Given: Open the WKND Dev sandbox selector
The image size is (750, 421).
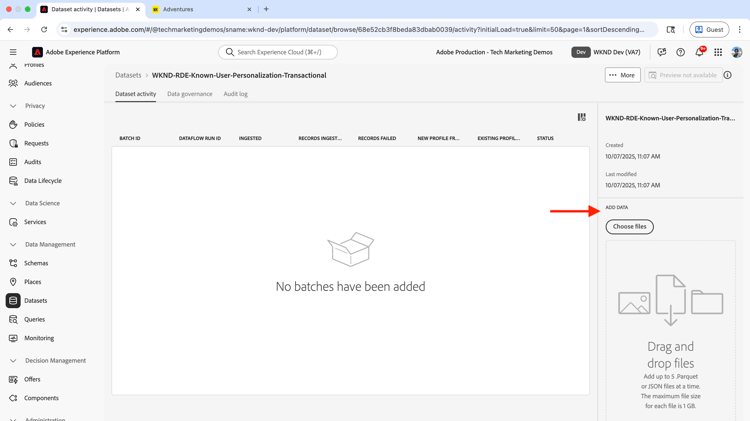Looking at the screenshot, I should [606, 52].
